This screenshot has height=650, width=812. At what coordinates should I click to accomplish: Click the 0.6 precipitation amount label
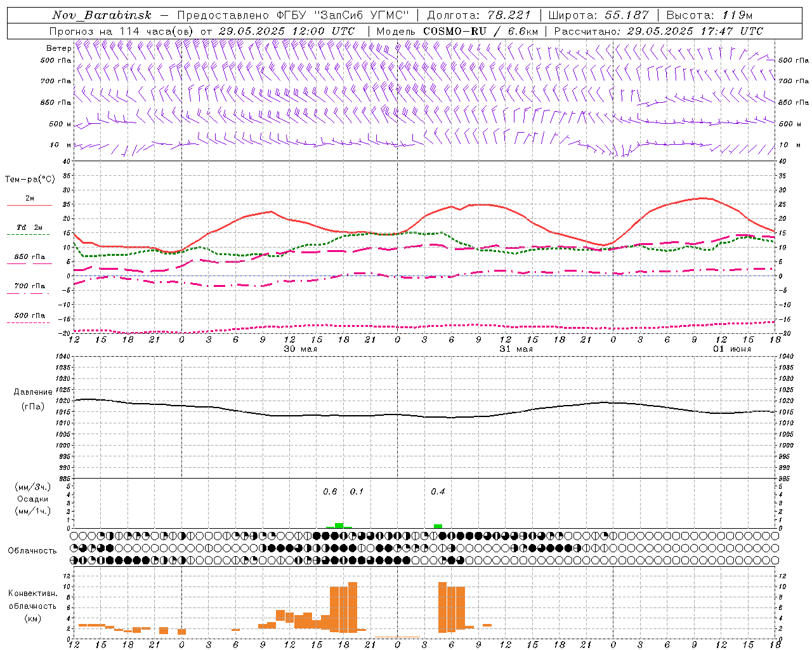point(330,491)
